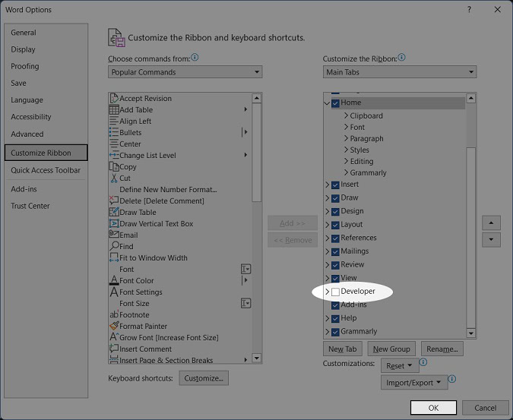Click the Copy command icon
Screen dimensions: 513x420
pos(114,166)
